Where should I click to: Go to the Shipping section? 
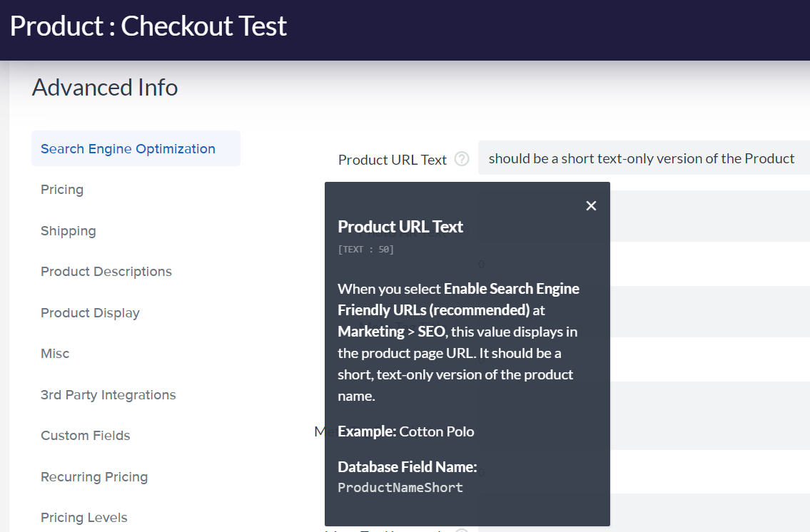point(69,231)
